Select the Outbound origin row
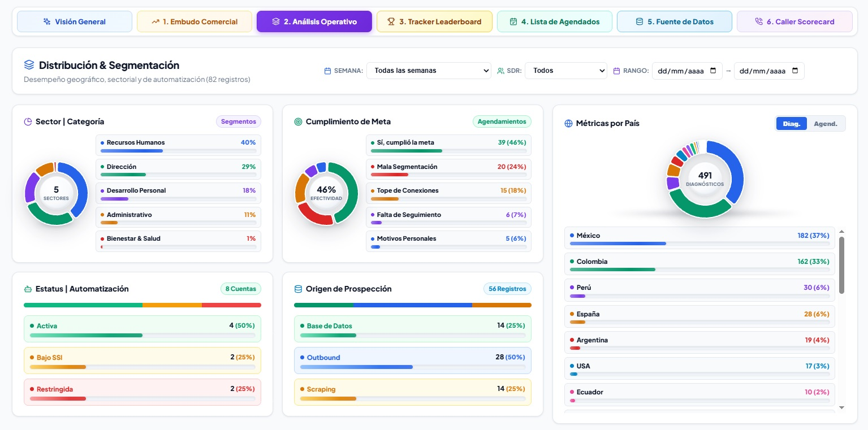This screenshot has width=868, height=430. coord(413,360)
